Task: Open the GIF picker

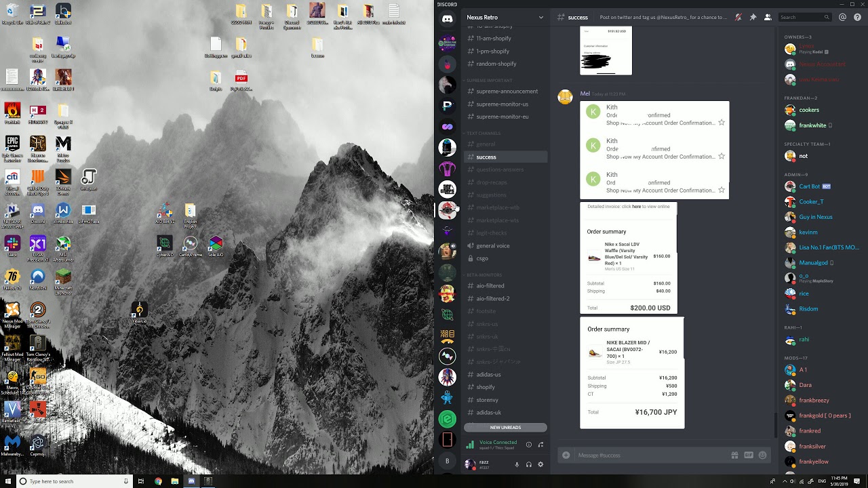Action: (749, 455)
